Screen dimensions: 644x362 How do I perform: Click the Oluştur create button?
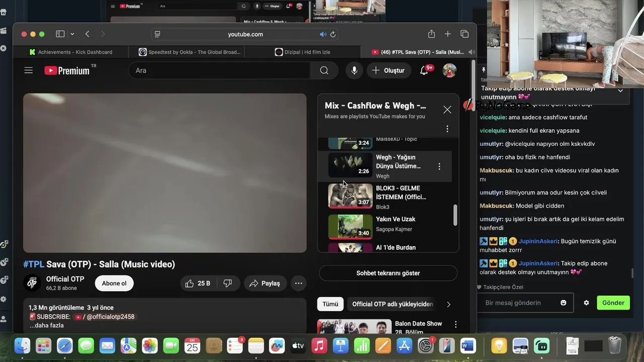[388, 70]
